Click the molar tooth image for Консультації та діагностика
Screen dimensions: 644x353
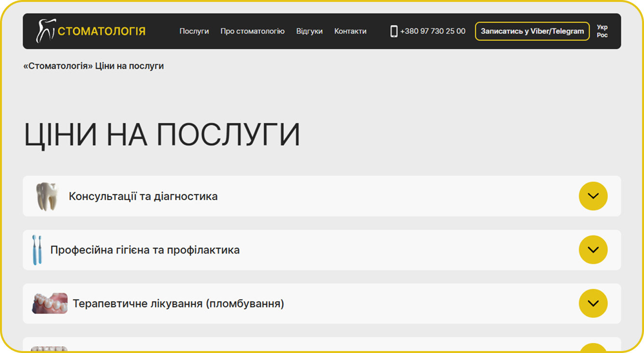[x=47, y=196]
